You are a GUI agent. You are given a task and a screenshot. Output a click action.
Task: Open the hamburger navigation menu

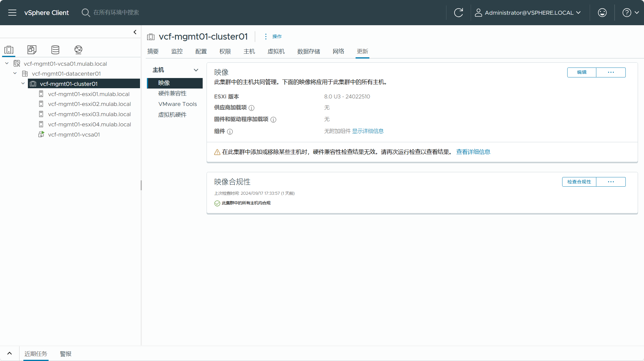click(x=12, y=13)
